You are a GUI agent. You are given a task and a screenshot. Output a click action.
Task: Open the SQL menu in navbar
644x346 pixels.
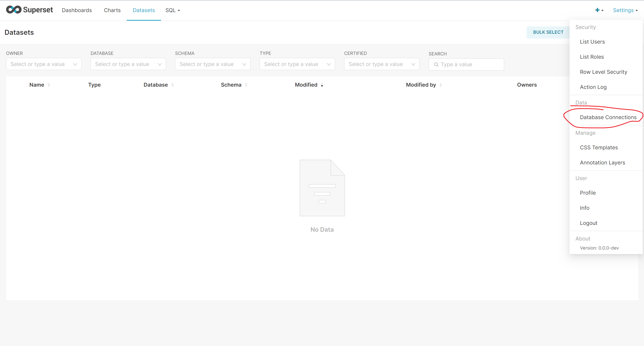(x=173, y=10)
